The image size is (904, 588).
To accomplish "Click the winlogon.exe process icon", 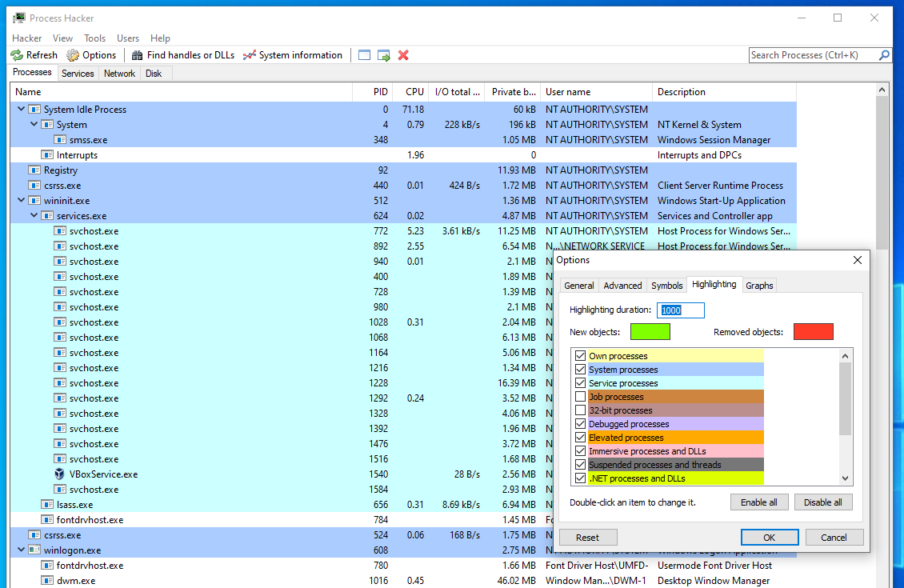I will coord(34,550).
